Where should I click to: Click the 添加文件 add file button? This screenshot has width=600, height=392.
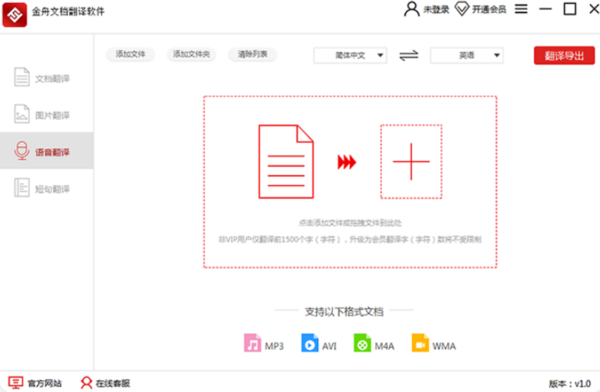(130, 54)
